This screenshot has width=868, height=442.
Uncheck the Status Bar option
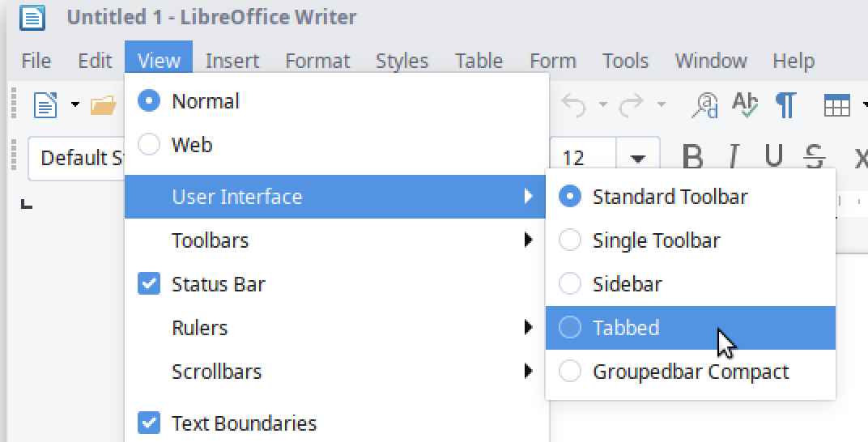pyautogui.click(x=218, y=284)
